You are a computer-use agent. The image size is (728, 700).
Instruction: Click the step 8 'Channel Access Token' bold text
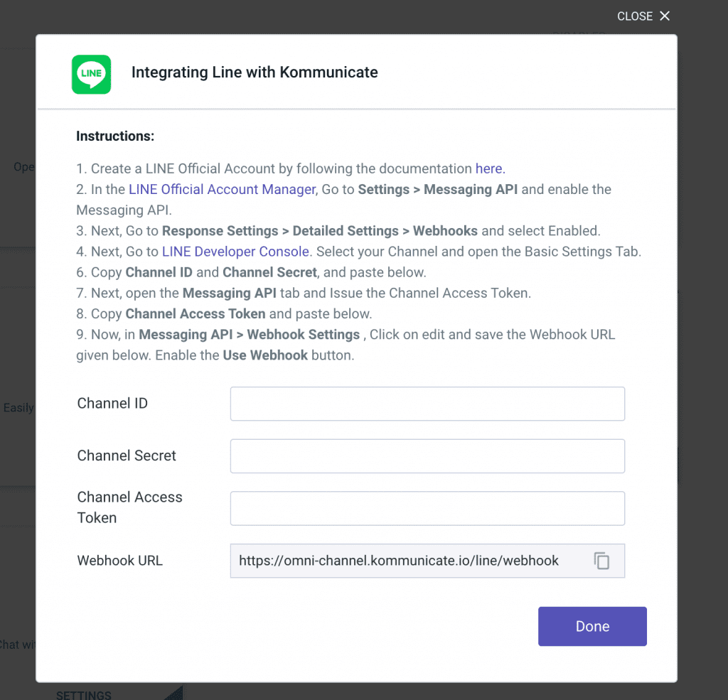point(196,314)
